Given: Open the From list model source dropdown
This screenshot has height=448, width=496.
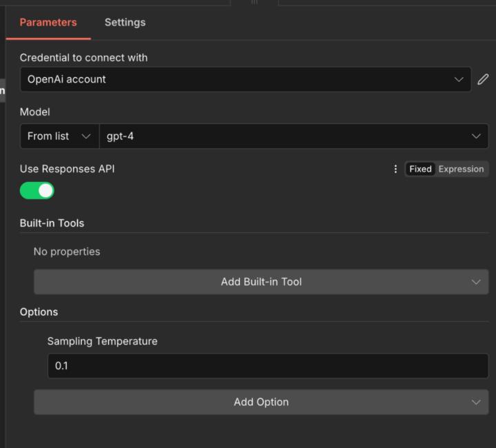Looking at the screenshot, I should tap(59, 136).
